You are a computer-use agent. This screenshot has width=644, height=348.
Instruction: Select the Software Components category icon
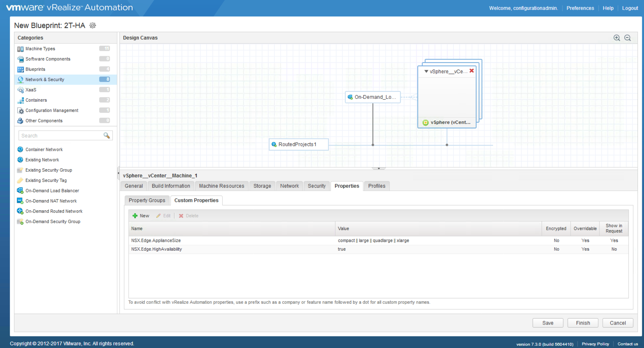click(x=20, y=59)
